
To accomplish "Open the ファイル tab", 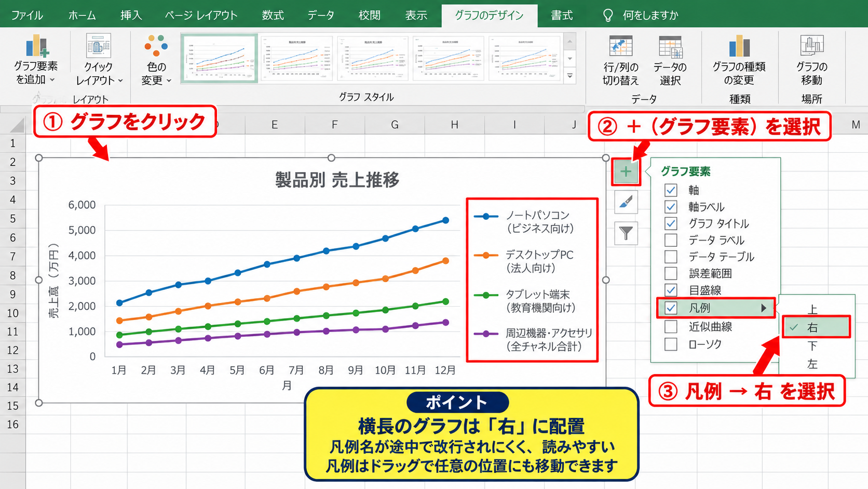I will [x=27, y=15].
